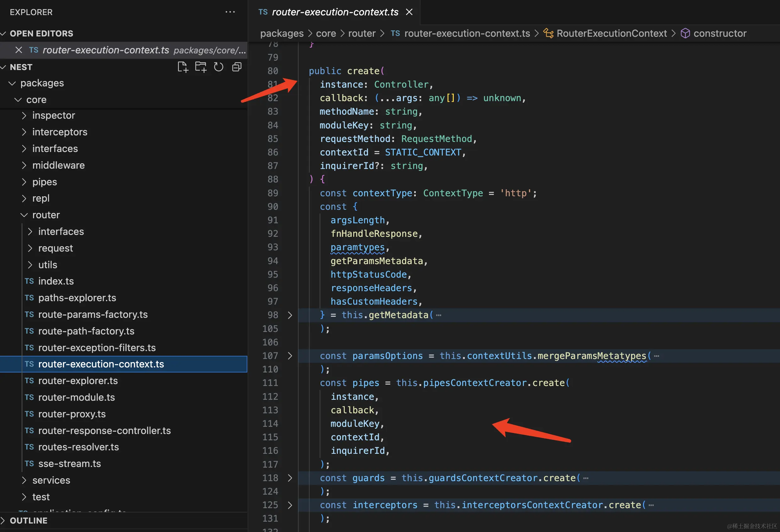Click the router-execution-context.ts breadcrumb segment
Screen dimensions: 780x532
coord(467,34)
